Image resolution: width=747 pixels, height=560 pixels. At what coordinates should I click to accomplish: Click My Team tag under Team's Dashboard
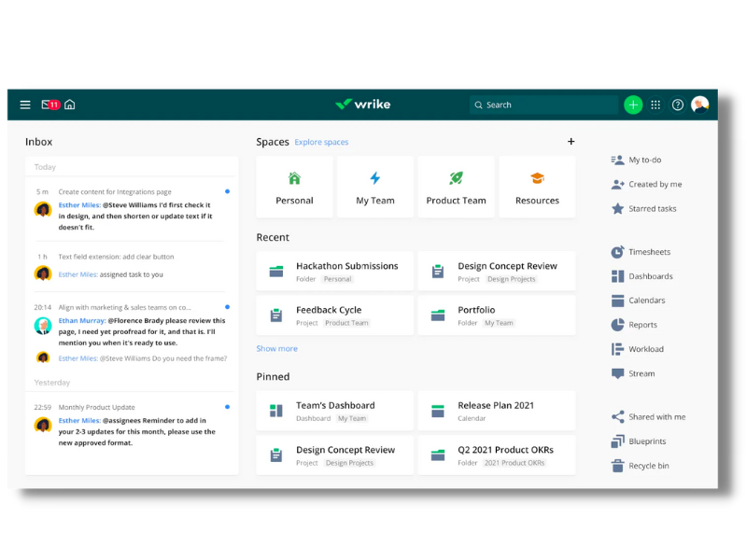[352, 418]
